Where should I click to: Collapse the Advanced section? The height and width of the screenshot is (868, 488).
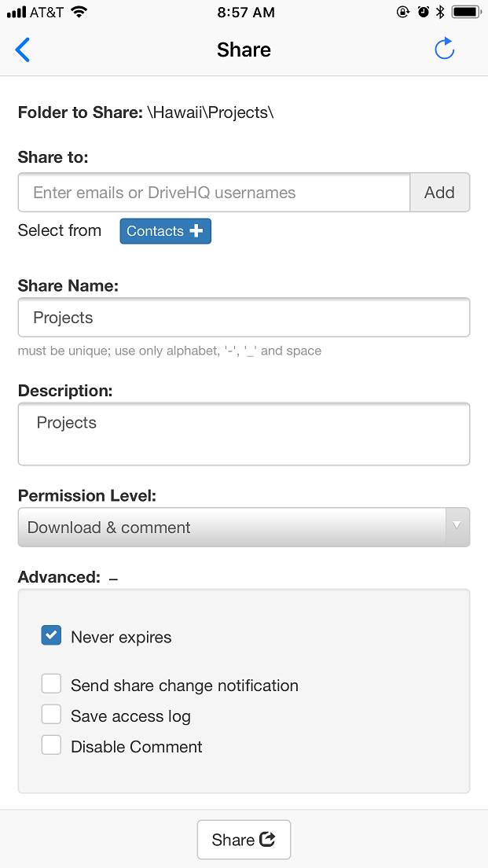coord(113,578)
